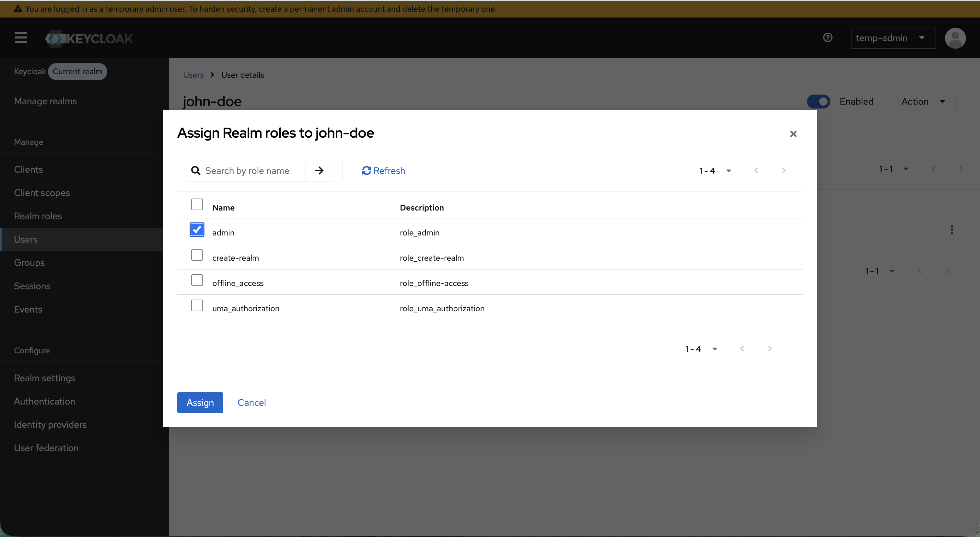The height and width of the screenshot is (537, 980).
Task: Open the kebab menu on the right
Action: 952,229
